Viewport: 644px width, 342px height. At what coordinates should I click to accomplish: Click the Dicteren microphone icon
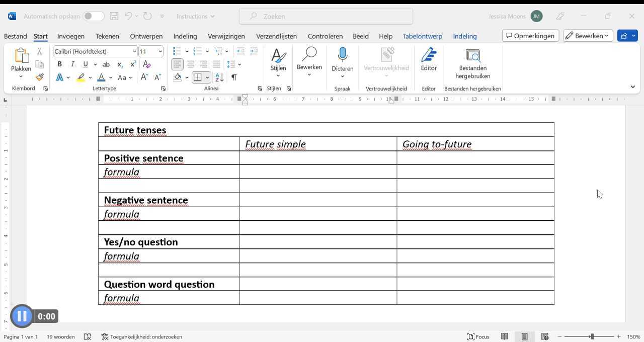(x=342, y=55)
